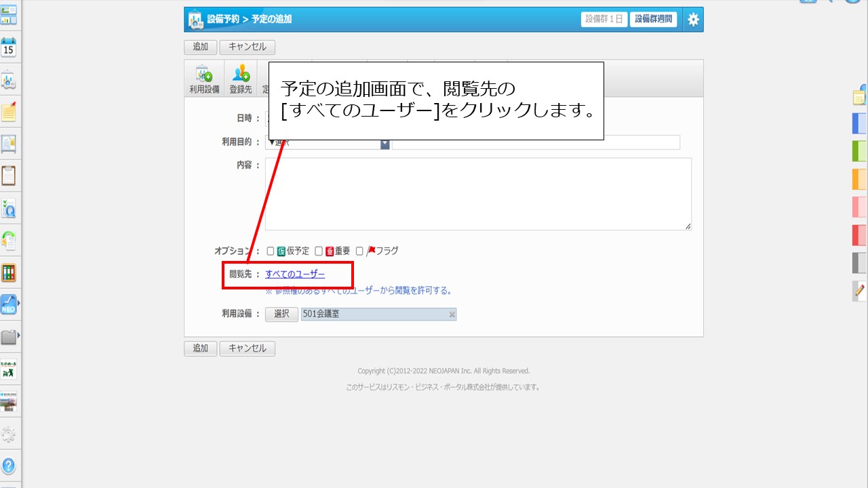The height and width of the screenshot is (488, 868).
Task: Select the green sticky note color tab
Action: pyautogui.click(x=859, y=150)
